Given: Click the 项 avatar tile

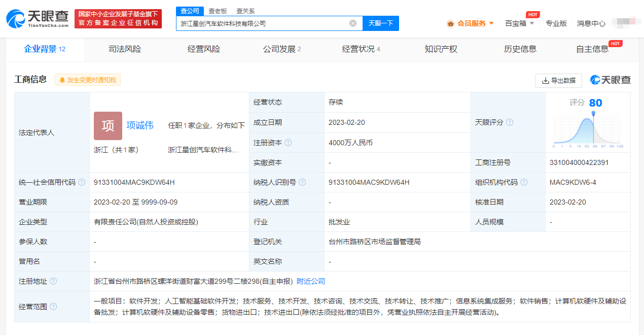Looking at the screenshot, I should tap(108, 126).
